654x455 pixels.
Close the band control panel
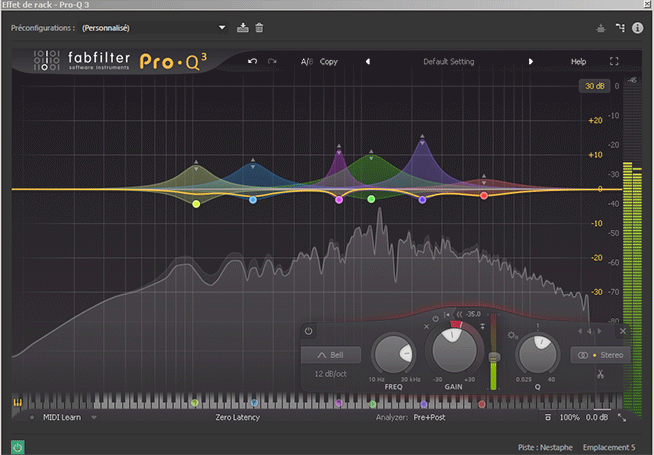pos(623,331)
